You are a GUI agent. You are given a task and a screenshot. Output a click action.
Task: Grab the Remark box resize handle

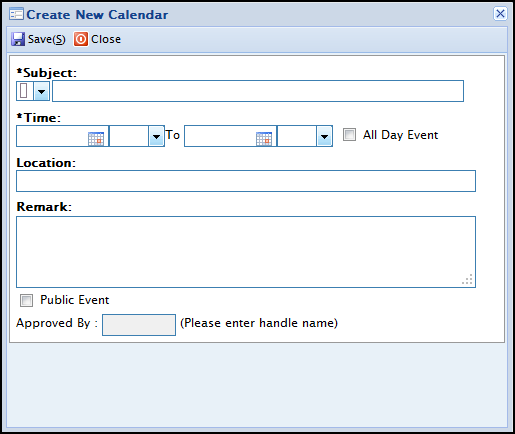click(x=467, y=279)
